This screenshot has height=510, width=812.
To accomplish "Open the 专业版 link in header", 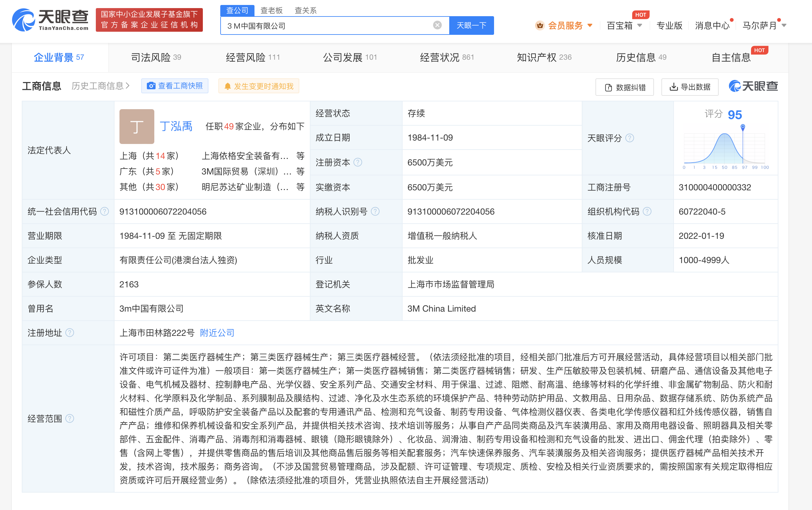I will point(670,25).
